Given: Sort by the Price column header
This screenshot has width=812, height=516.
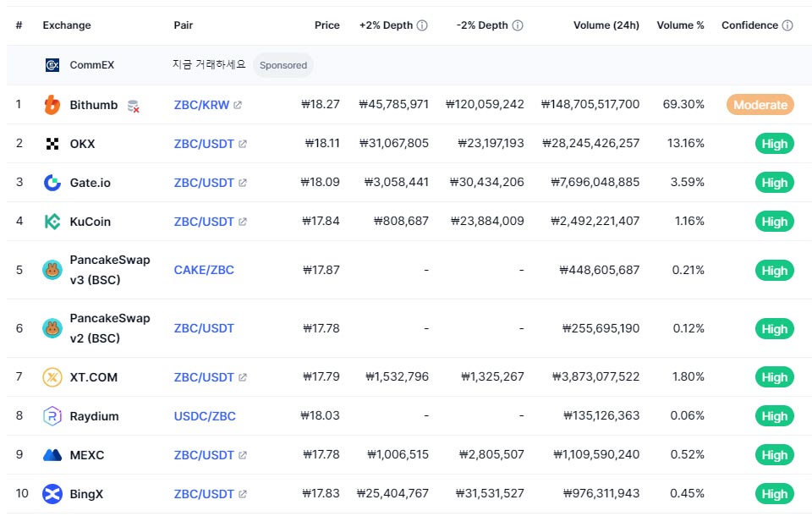Looking at the screenshot, I should click(x=327, y=25).
